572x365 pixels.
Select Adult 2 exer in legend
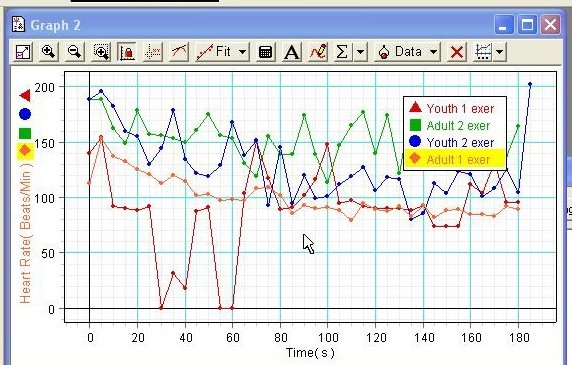point(455,125)
